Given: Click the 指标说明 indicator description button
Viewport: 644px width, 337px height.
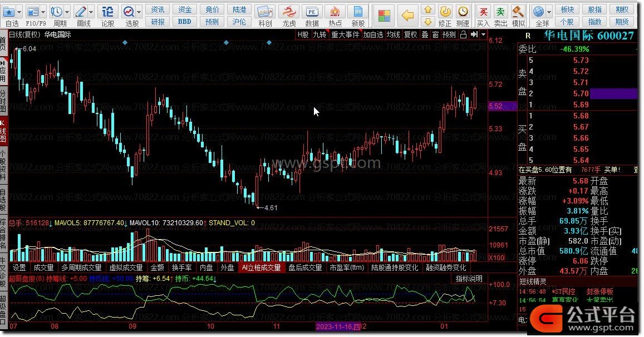Looking at the screenshot, I should 469,279.
